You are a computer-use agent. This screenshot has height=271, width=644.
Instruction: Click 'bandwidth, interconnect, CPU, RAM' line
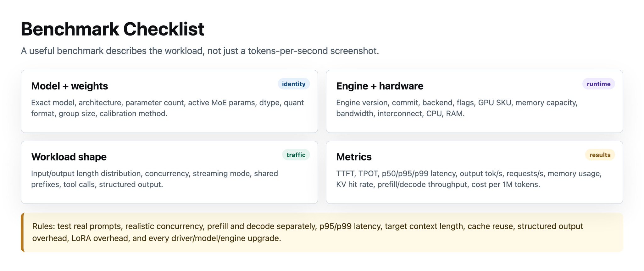tap(400, 114)
